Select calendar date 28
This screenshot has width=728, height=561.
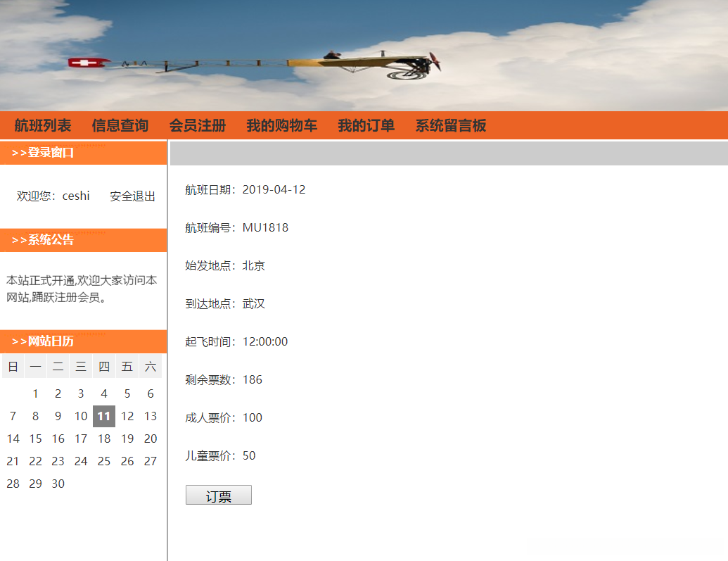coord(13,484)
